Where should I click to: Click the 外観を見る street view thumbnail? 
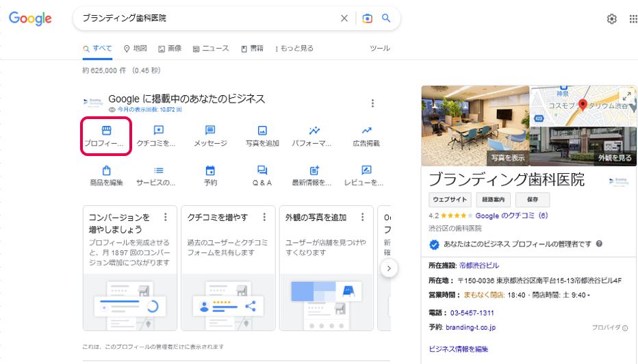583,146
